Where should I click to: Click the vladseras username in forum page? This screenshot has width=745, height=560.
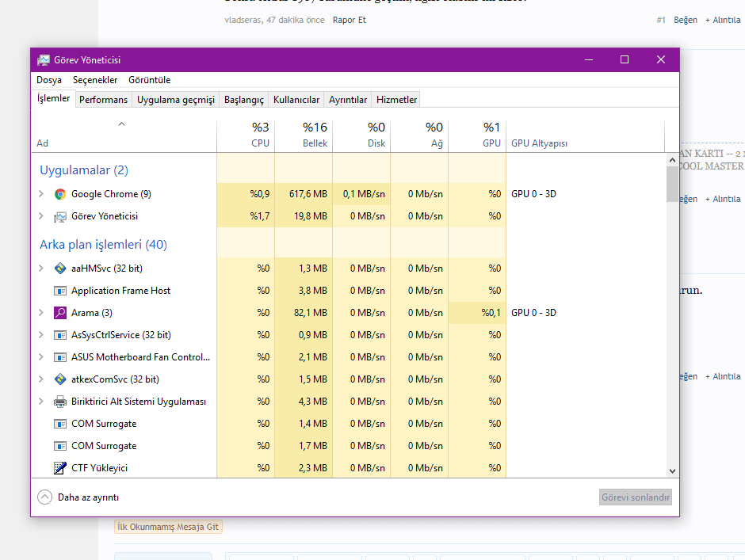pyautogui.click(x=243, y=20)
